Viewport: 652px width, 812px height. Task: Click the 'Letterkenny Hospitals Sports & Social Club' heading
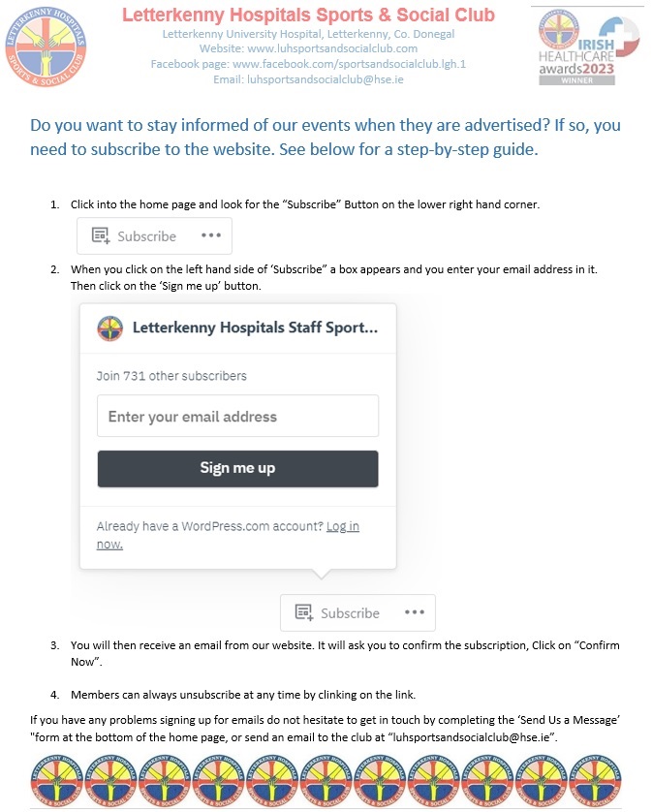pos(308,16)
